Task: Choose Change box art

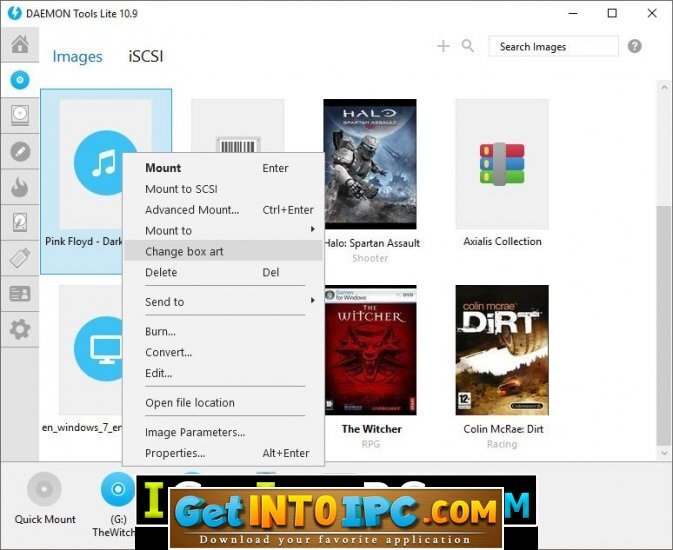Action: click(x=223, y=251)
